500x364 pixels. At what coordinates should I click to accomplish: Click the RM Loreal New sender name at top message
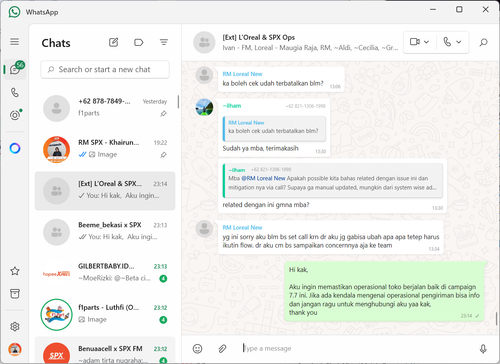pyautogui.click(x=242, y=74)
